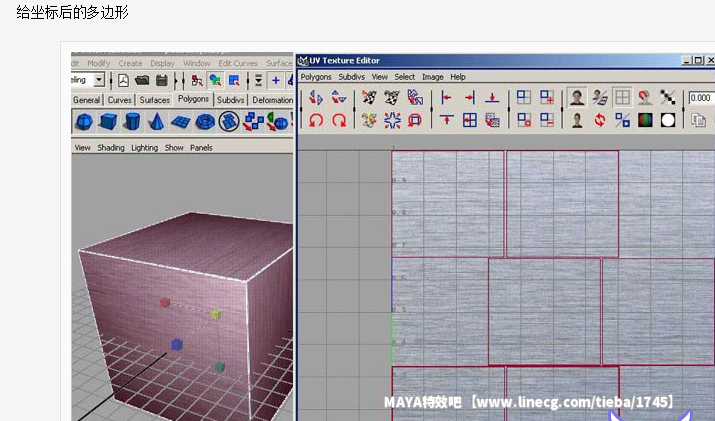Create a polygon cube from shelf
Image resolution: width=715 pixels, height=421 pixels.
[108, 122]
